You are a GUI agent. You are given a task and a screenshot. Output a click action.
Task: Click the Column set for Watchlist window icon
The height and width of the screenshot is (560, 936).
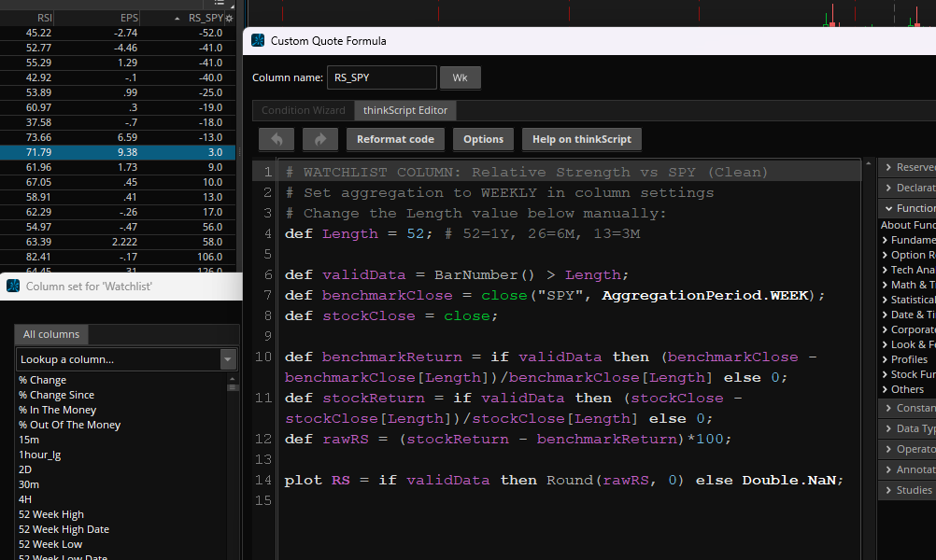click(x=13, y=286)
